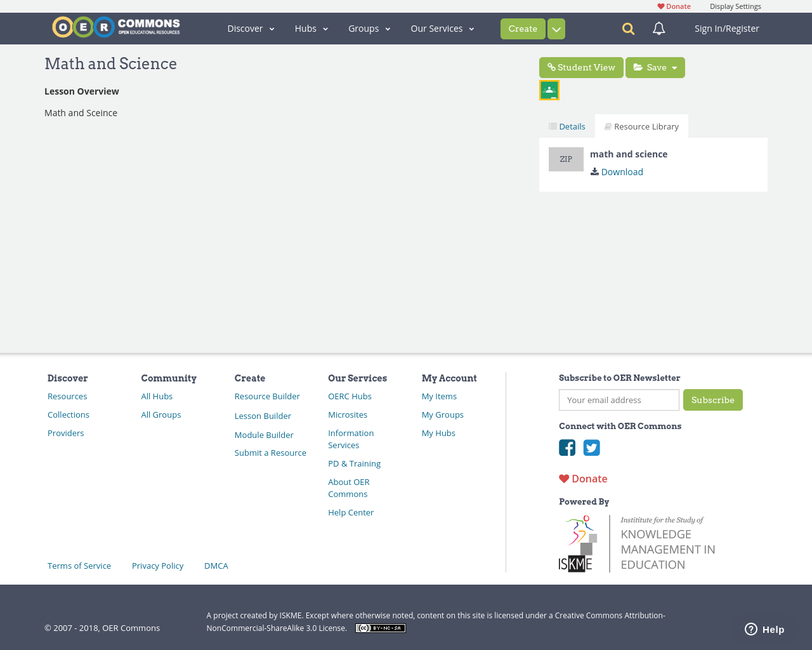The image size is (812, 650).
Task: Enable Student View mode
Action: (x=580, y=67)
